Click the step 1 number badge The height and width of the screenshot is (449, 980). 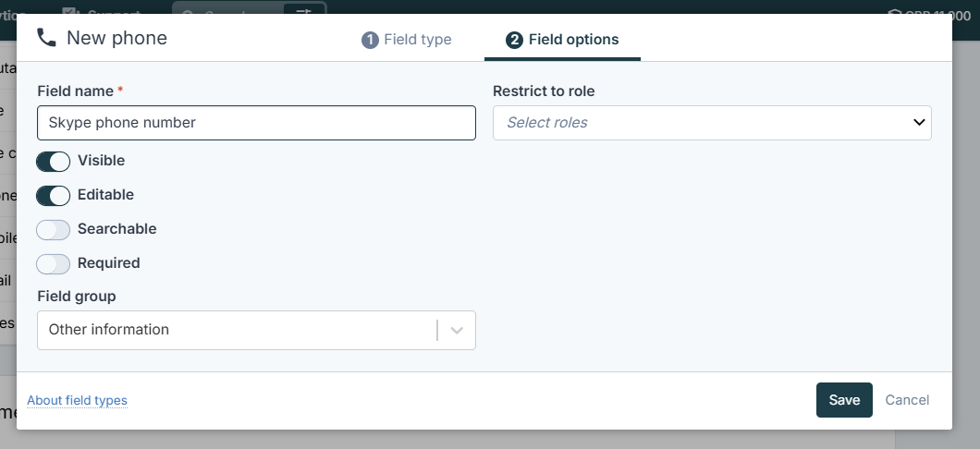pos(370,40)
